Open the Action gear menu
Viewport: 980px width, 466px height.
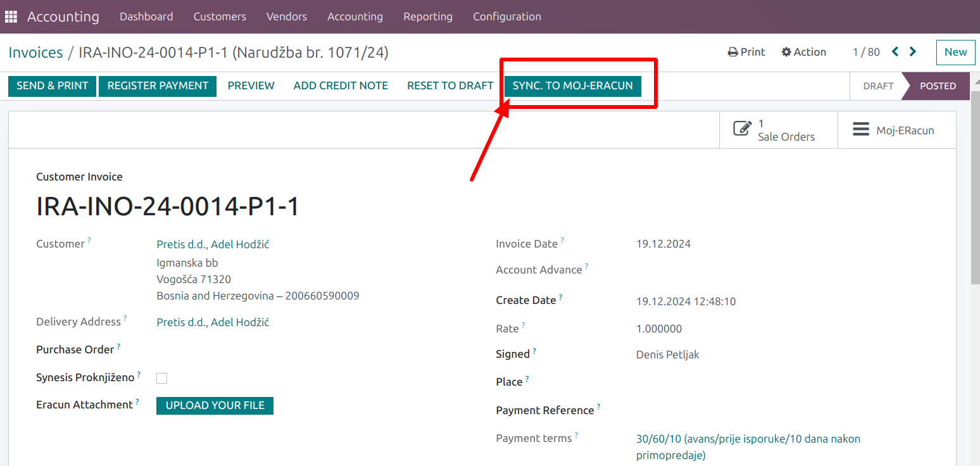[786, 53]
